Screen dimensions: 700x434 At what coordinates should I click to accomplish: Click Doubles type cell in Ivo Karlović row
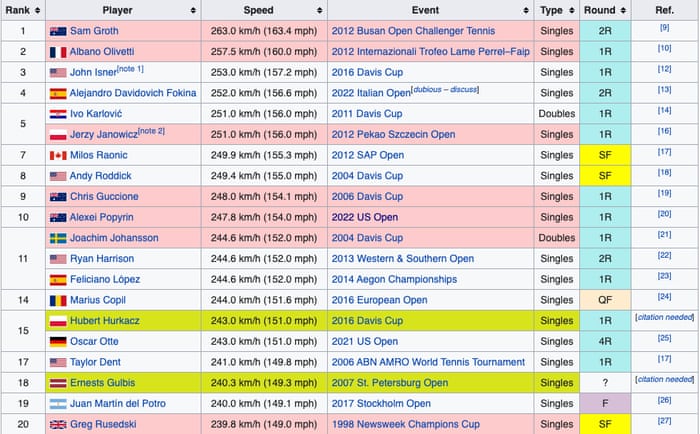click(x=557, y=114)
